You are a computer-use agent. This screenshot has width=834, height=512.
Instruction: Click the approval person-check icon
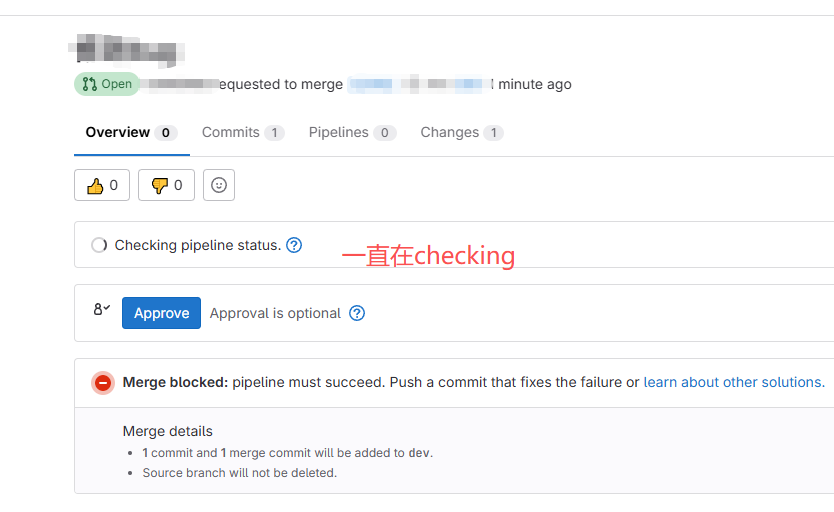coord(101,310)
